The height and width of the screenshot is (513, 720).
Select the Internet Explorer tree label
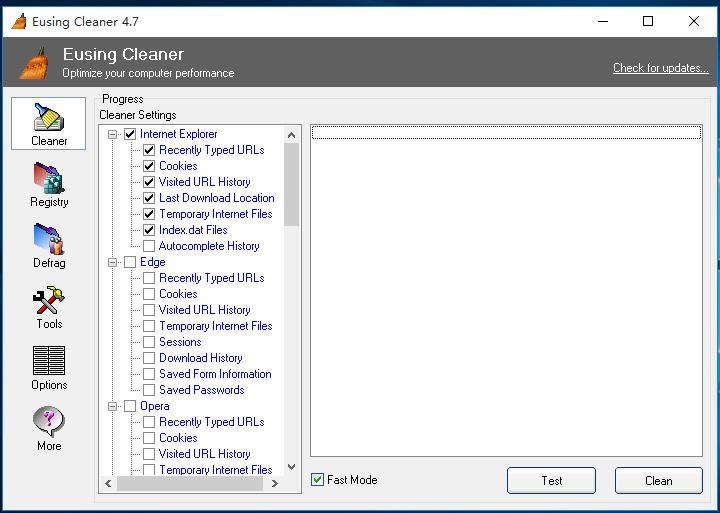click(179, 134)
